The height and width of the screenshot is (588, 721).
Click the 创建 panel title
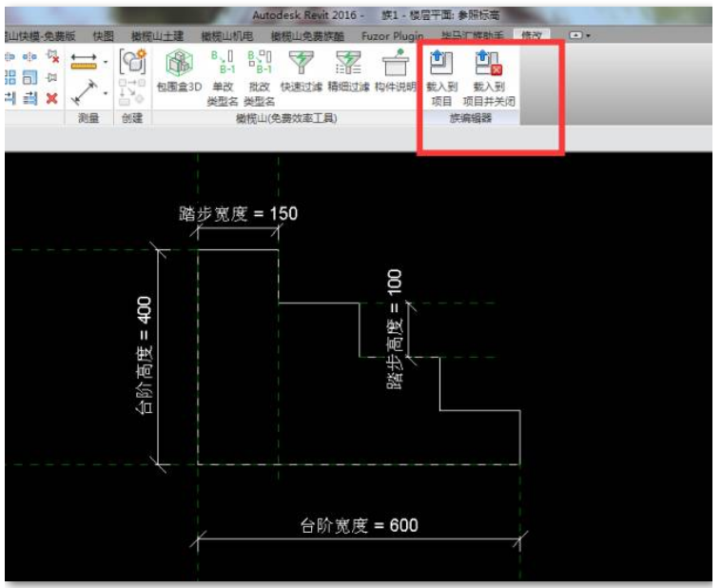[132, 118]
